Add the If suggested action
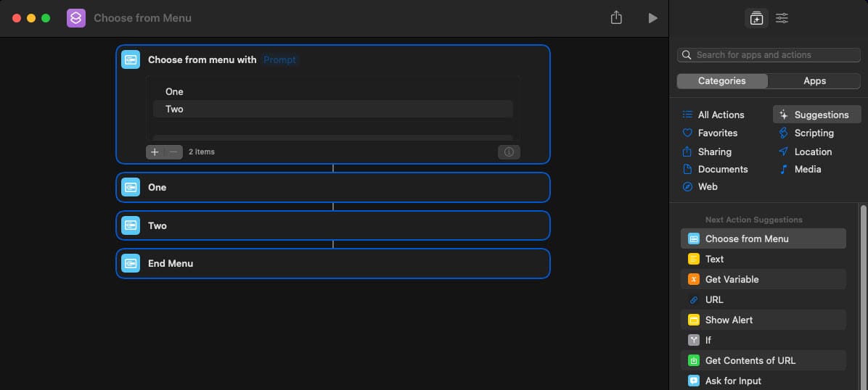The height and width of the screenshot is (390, 868). (x=763, y=340)
